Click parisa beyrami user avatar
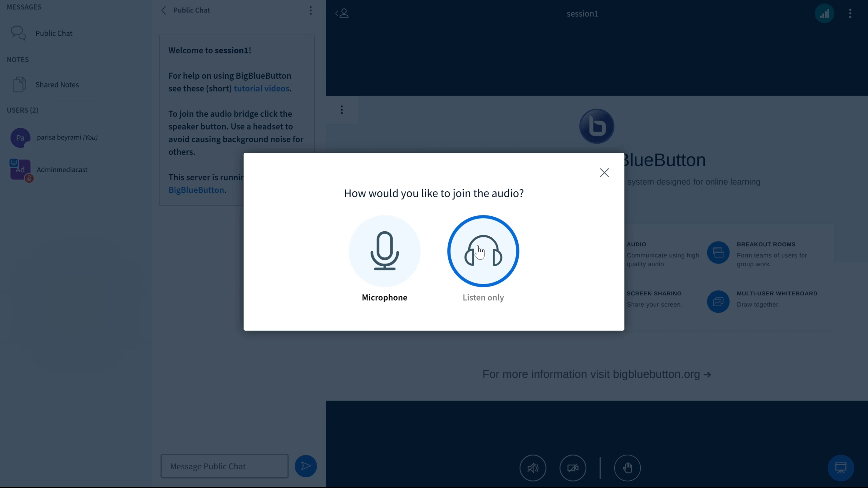This screenshot has height=488, width=868. click(x=20, y=138)
